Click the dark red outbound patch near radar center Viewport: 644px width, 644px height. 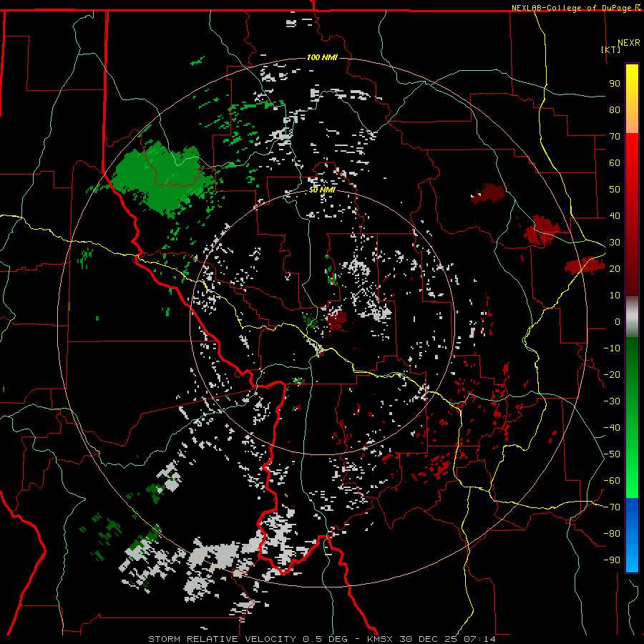click(336, 320)
